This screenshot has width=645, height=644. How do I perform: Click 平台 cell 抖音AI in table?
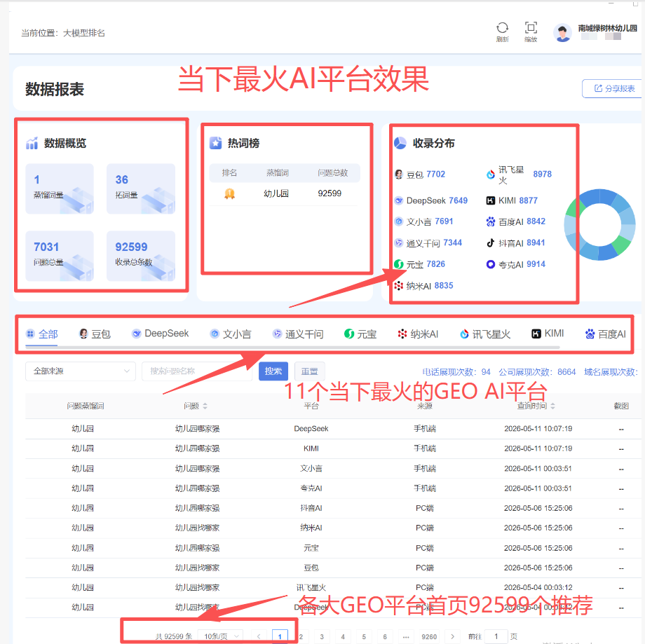click(x=311, y=508)
